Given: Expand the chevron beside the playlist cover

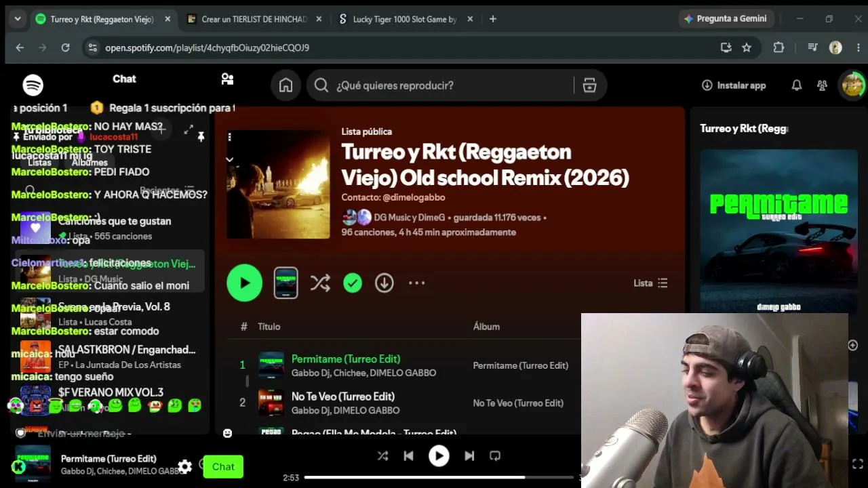Looking at the screenshot, I should pyautogui.click(x=229, y=160).
